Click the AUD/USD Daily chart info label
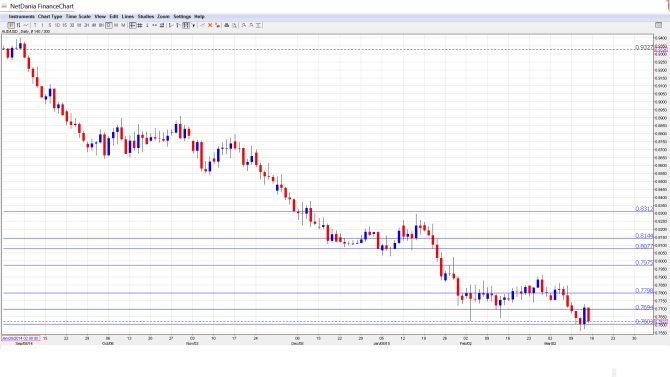Screen dimensions: 670x377 [x=26, y=32]
